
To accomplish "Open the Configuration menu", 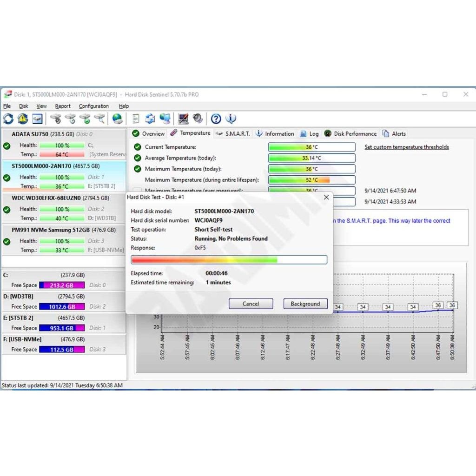I will pos(93,106).
